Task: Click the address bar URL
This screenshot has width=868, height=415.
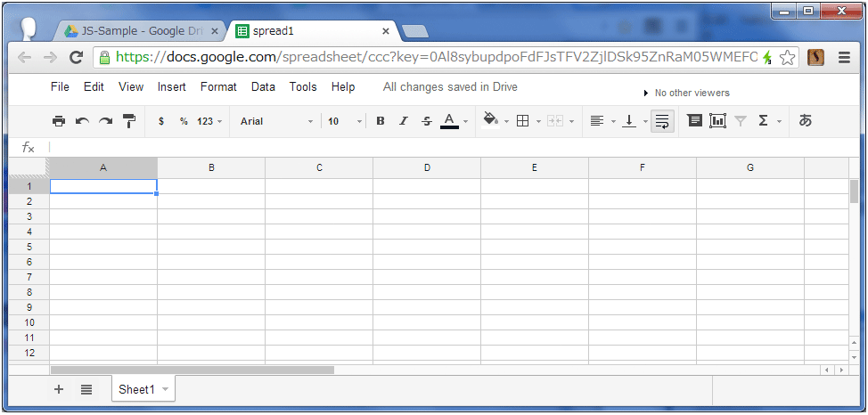Action: pos(436,58)
